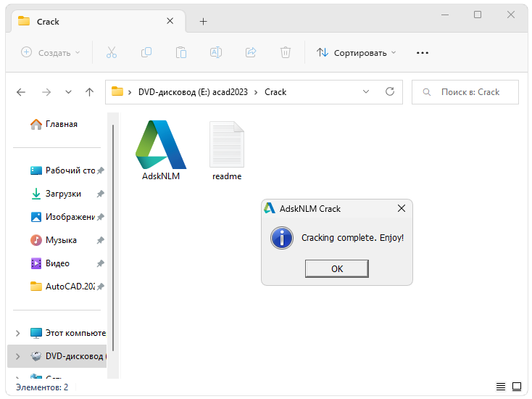Open the AutoCAD.2023 pinned folder

pos(63,287)
